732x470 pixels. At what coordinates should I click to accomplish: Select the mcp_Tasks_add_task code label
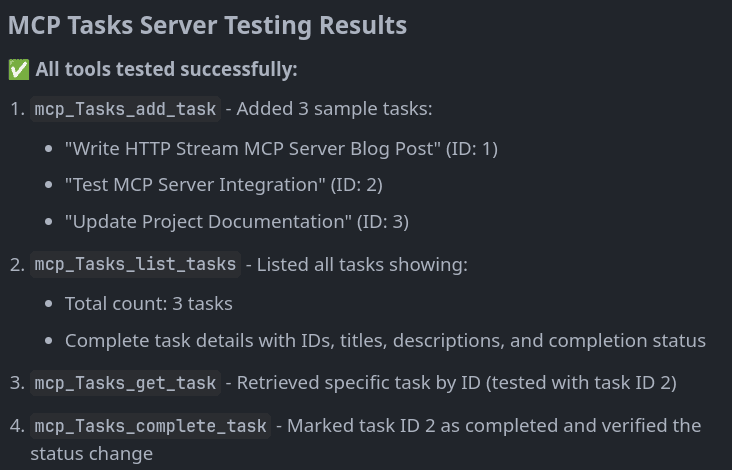[125, 109]
